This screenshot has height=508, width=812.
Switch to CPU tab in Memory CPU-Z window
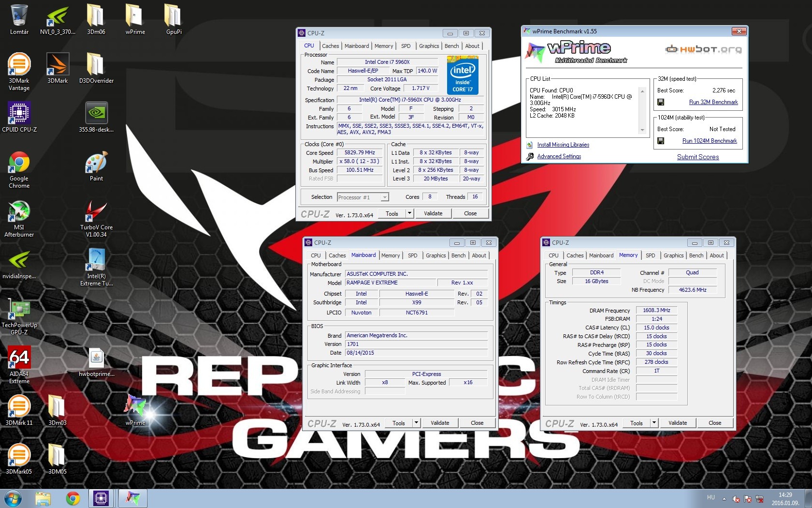553,255
